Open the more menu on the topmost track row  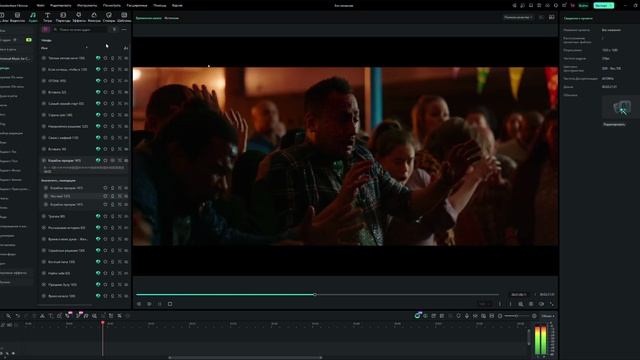coord(126,58)
